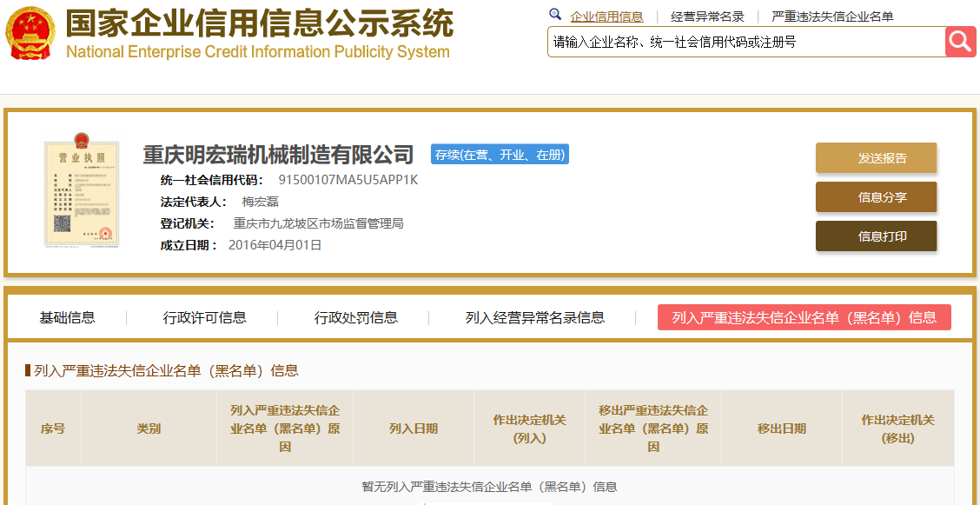
Task: Click the 移出日期 column header
Action: (782, 429)
